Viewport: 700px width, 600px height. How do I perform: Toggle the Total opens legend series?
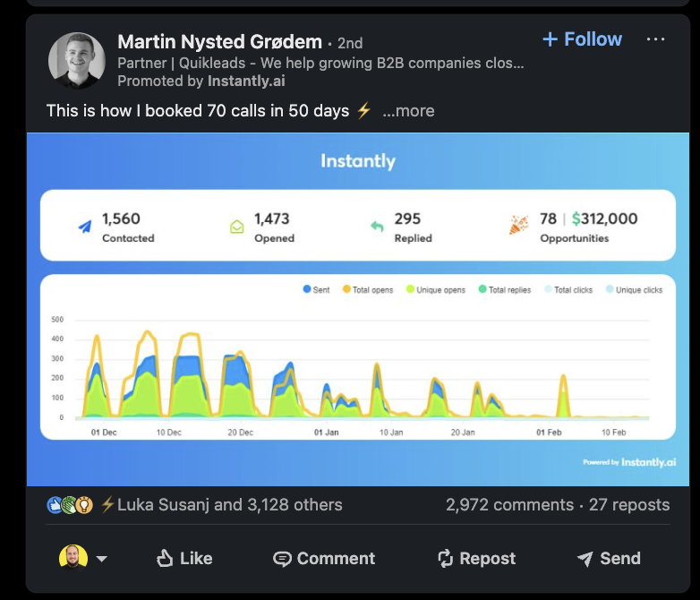coord(368,289)
